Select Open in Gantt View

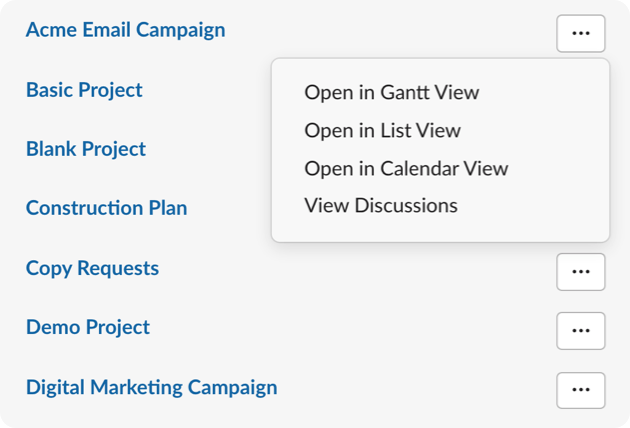pyautogui.click(x=391, y=92)
